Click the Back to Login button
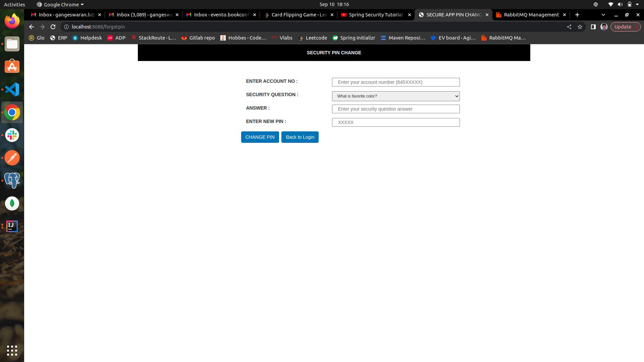The width and height of the screenshot is (644, 362). click(300, 137)
